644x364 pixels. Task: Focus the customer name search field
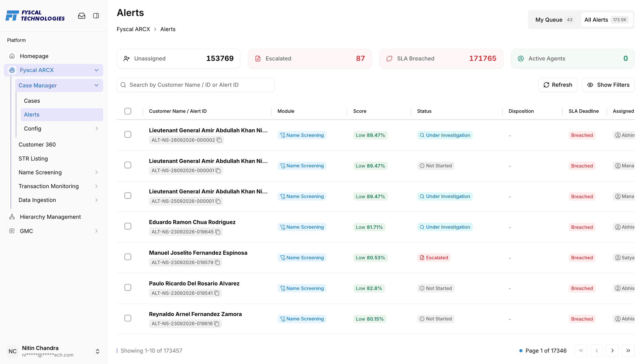point(196,85)
